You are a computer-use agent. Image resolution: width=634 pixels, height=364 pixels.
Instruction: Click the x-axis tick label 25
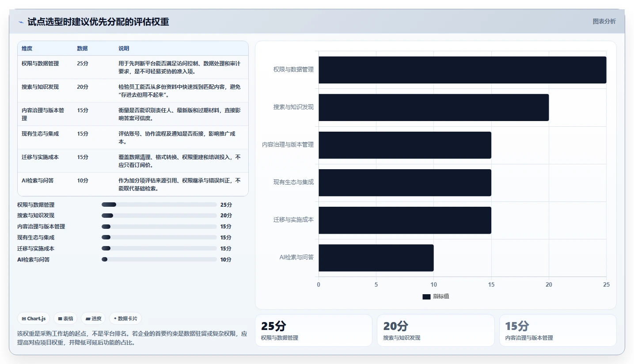click(606, 285)
